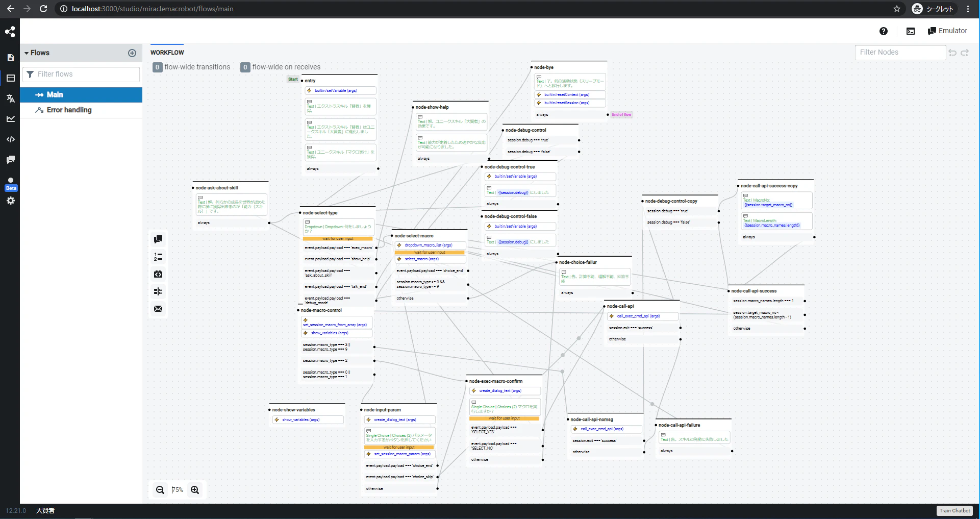
Task: Focus the Filter flows input
Action: coord(81,75)
